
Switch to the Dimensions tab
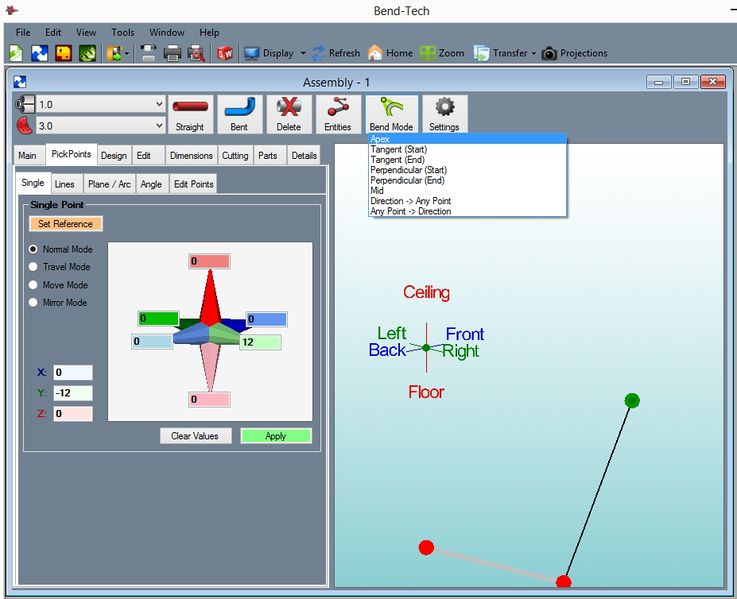191,155
